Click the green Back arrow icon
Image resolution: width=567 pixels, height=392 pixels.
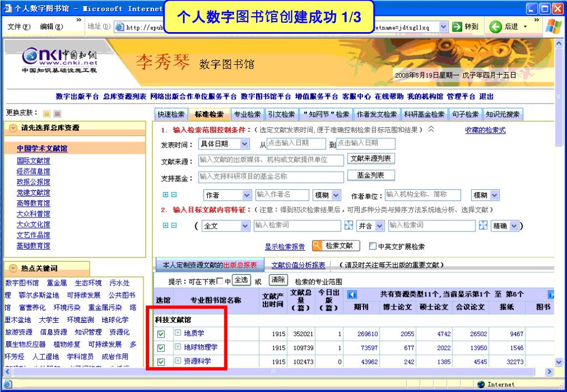pyautogui.click(x=496, y=27)
